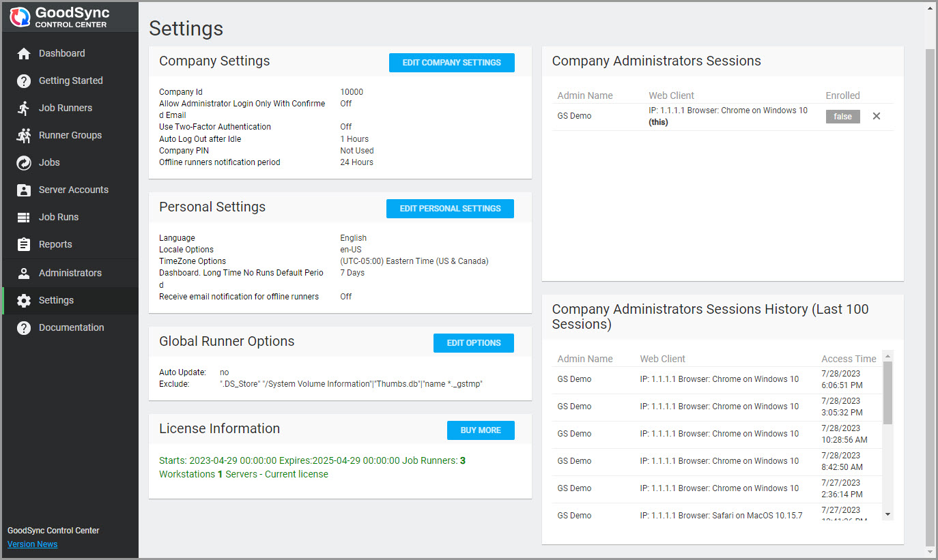This screenshot has width=938, height=560.
Task: Follow the Version News link
Action: [x=32, y=544]
